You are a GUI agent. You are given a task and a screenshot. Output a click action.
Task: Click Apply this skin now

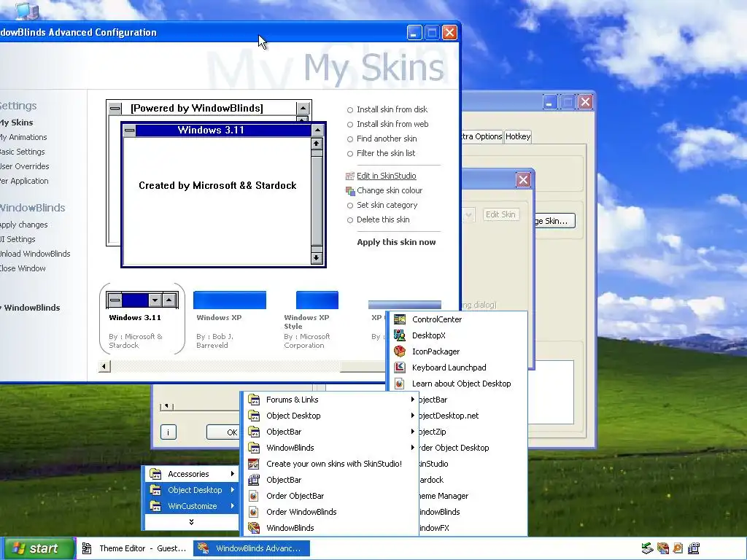396,242
